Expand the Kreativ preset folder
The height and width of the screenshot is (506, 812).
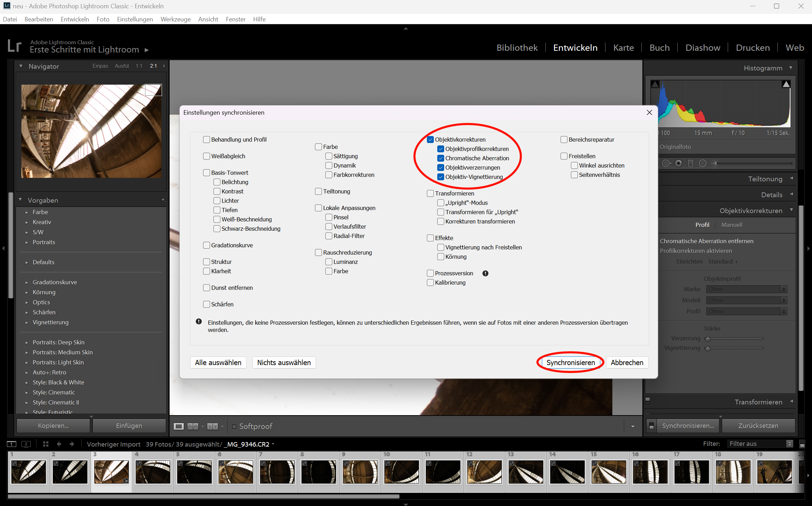point(27,222)
